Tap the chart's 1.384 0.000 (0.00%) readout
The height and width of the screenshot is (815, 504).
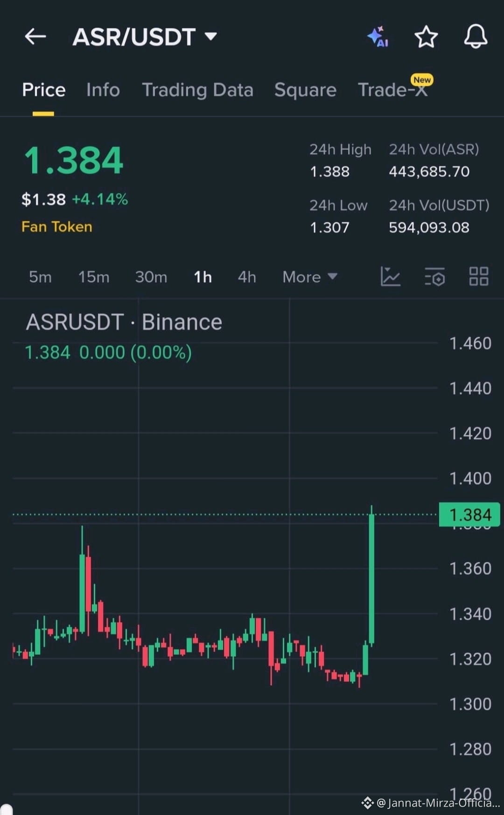[108, 353]
